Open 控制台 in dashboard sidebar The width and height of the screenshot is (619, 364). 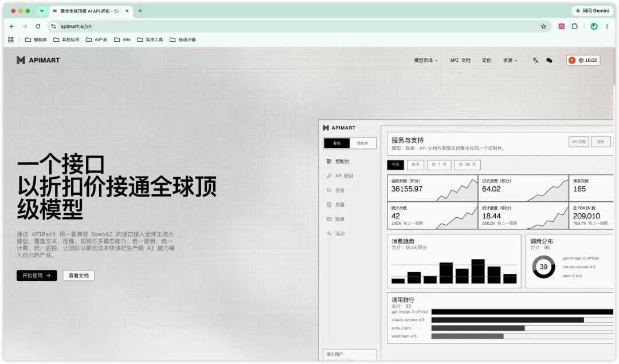(x=338, y=162)
